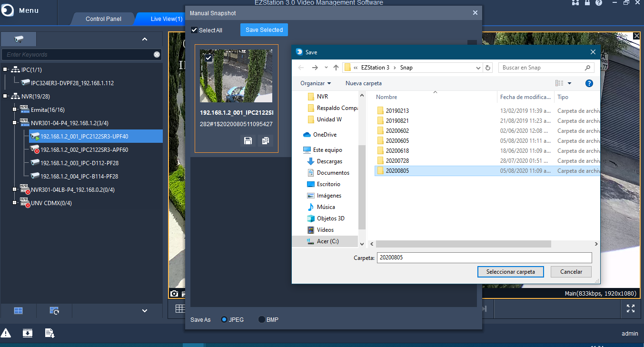This screenshot has width=644, height=347.
Task: Expand the bottom-left panel down chevron
Action: pyautogui.click(x=145, y=311)
